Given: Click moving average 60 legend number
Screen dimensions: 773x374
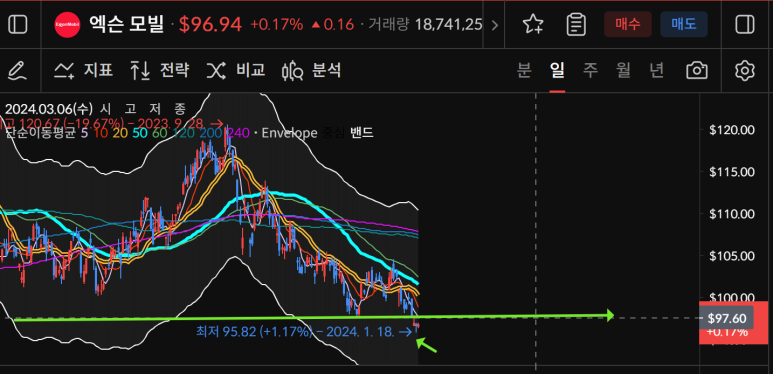Looking at the screenshot, I should (159, 133).
